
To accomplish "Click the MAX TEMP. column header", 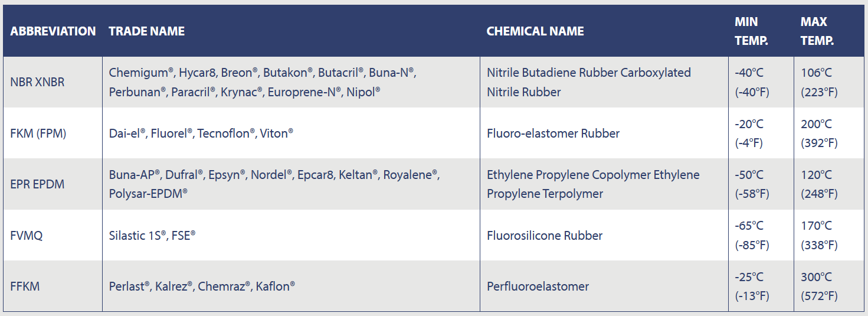I will 817,31.
